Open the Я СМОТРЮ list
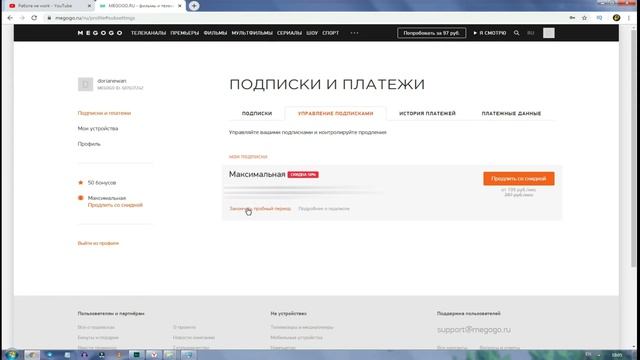The width and height of the screenshot is (640, 360). click(x=490, y=33)
